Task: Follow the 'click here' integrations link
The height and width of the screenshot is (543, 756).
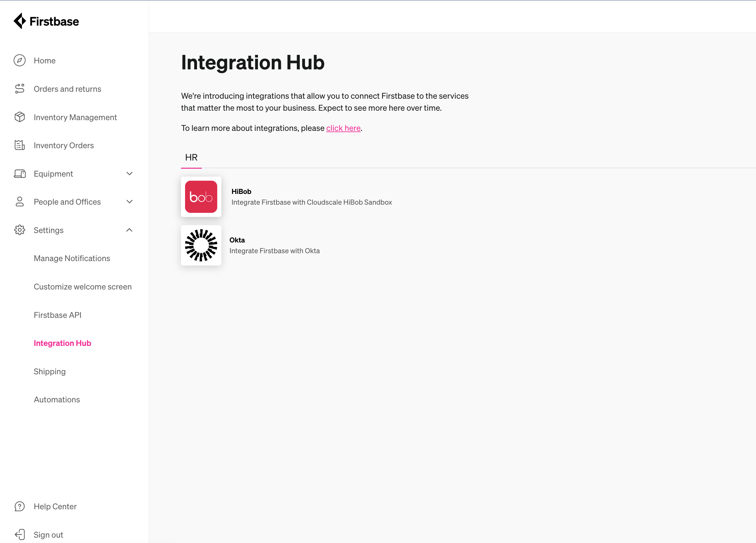Action: (x=343, y=128)
